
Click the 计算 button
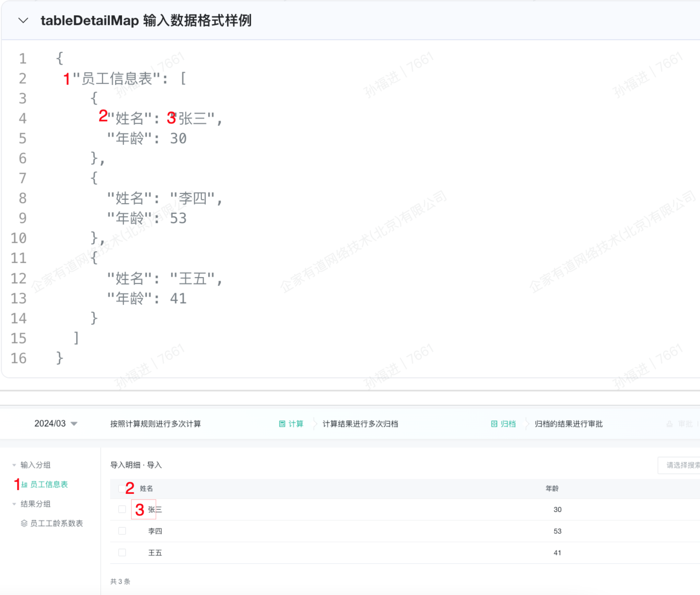click(x=295, y=424)
